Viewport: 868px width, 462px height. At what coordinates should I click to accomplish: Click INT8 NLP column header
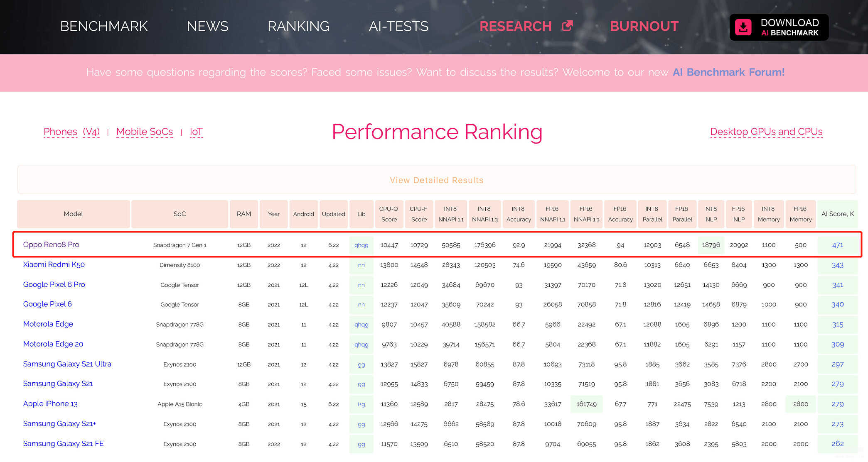tap(711, 214)
